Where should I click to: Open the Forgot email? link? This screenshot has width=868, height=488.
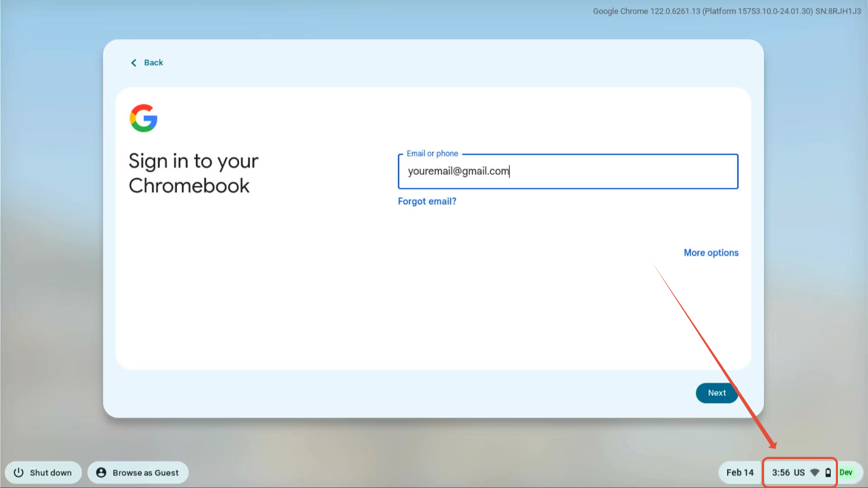(427, 201)
